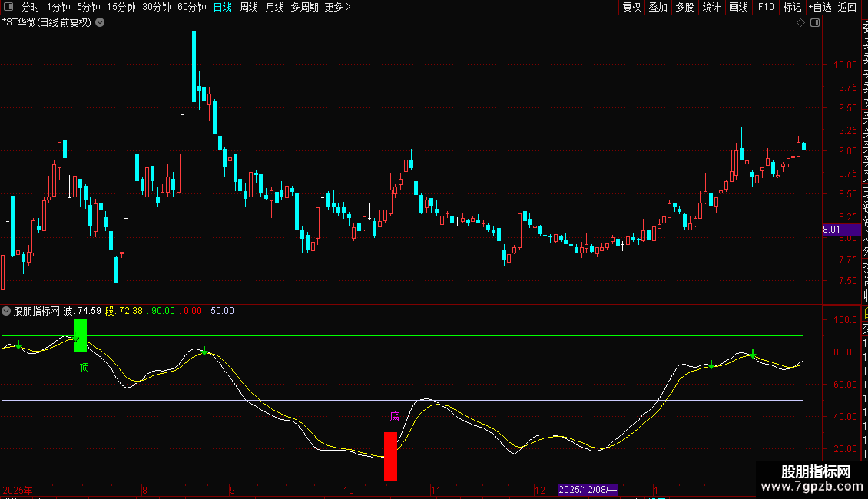Open the 画线 drawing tools
The width and height of the screenshot is (868, 499).
[738, 8]
